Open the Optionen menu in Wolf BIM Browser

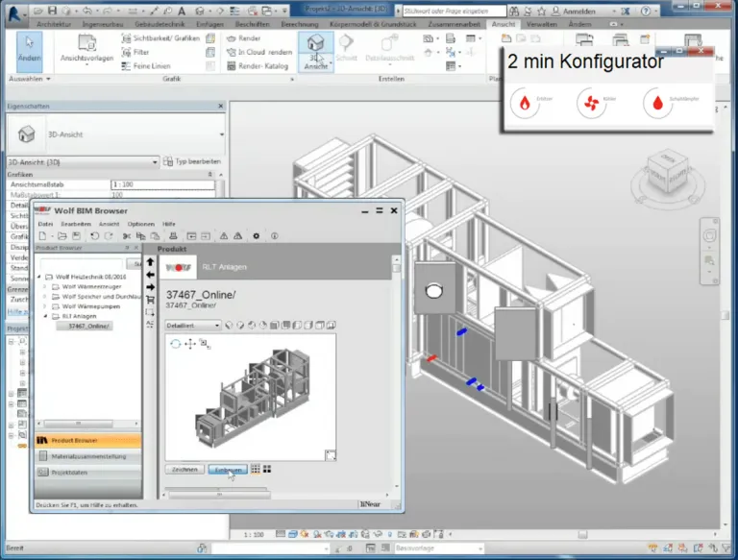point(140,224)
